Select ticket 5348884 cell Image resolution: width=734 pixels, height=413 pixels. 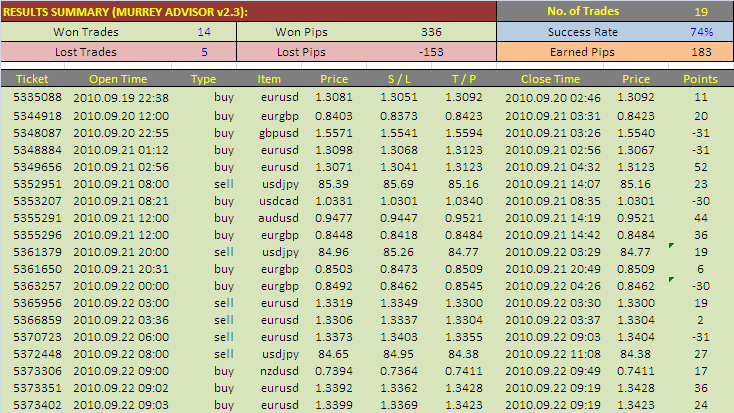click(x=37, y=150)
